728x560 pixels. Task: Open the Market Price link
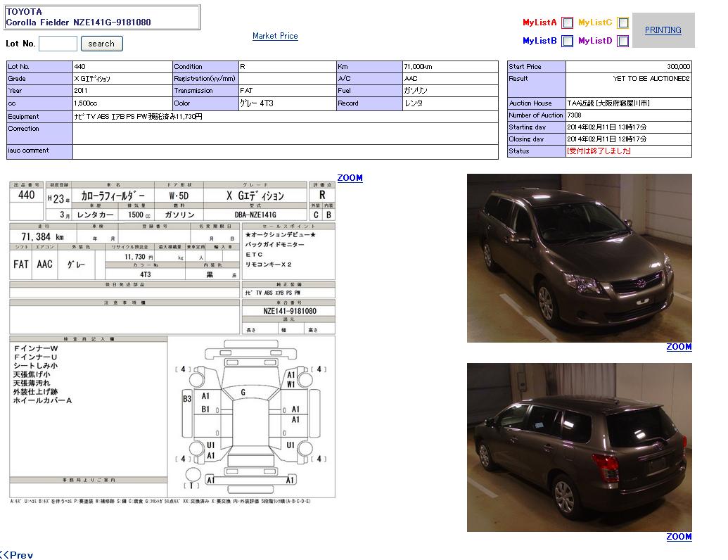[x=275, y=36]
